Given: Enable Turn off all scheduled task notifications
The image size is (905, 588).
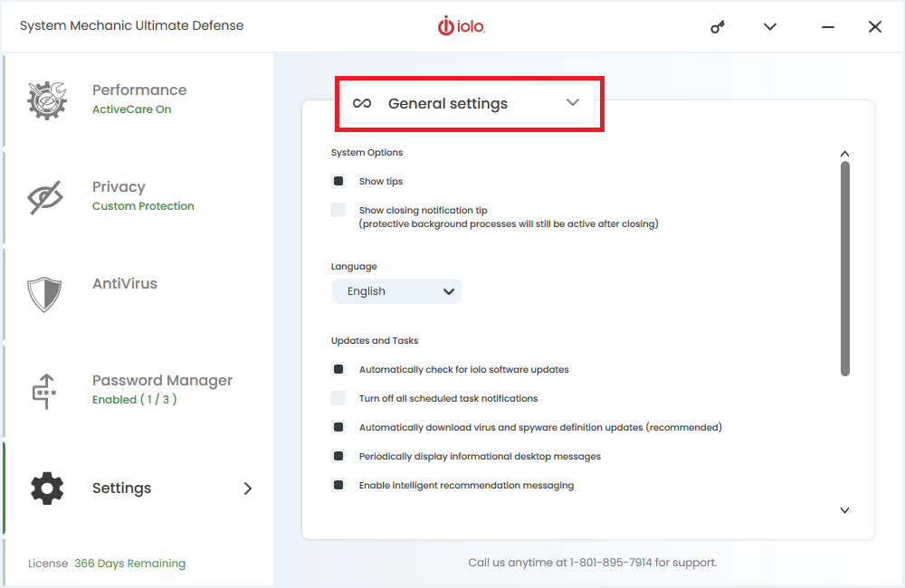Looking at the screenshot, I should coord(338,398).
